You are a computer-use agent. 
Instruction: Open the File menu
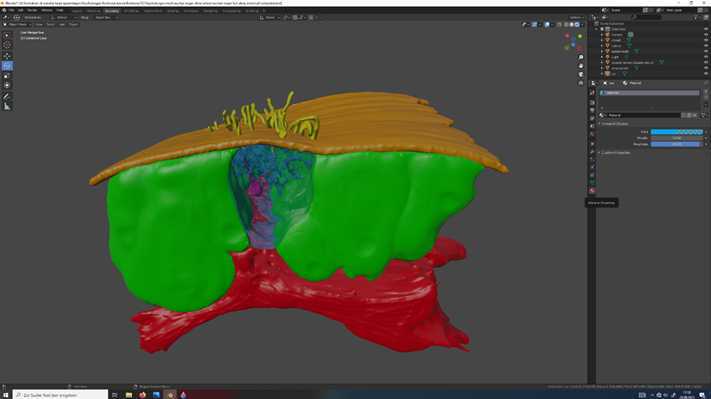(11, 10)
